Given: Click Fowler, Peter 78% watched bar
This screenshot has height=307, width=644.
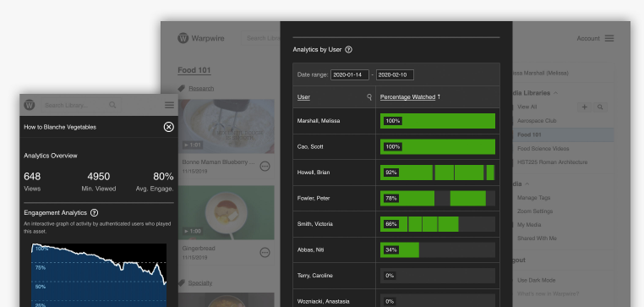Looking at the screenshot, I should tap(438, 199).
